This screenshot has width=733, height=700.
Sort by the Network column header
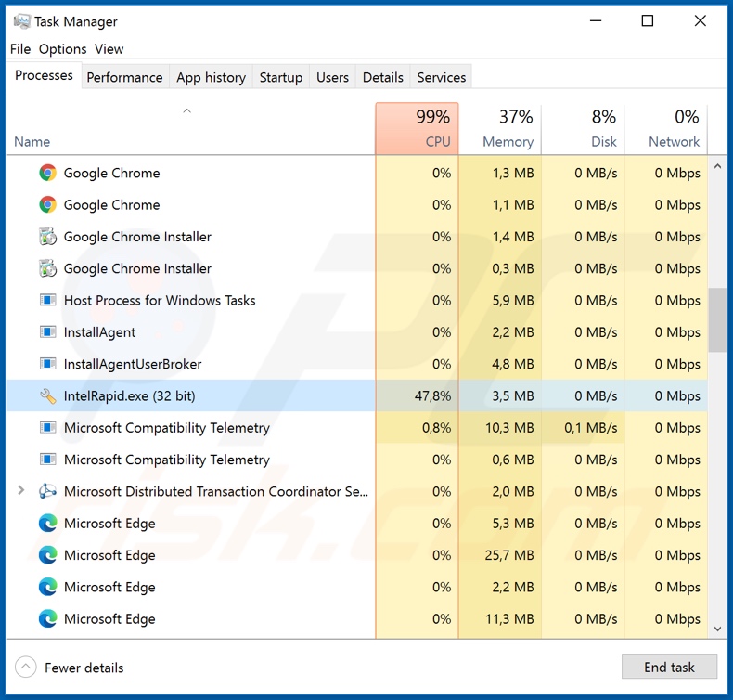coord(666,129)
